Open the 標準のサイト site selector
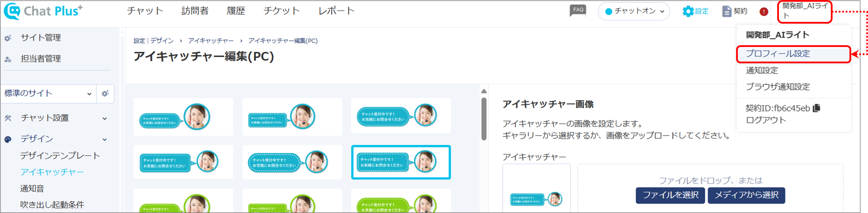 coord(49,93)
